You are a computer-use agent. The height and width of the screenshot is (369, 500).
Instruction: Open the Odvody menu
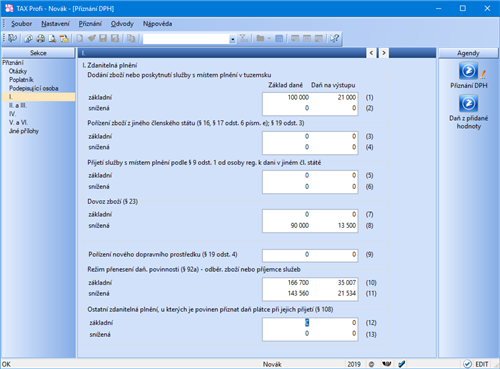pos(122,24)
